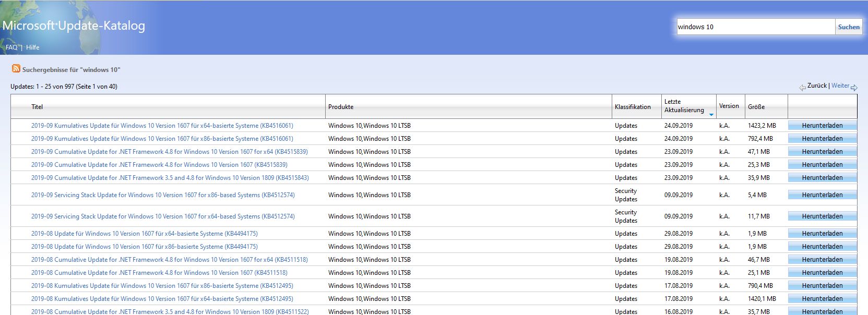Select Suchergebnisse für "windows 10" heading
Screen dimensions: 868x315
(x=71, y=69)
